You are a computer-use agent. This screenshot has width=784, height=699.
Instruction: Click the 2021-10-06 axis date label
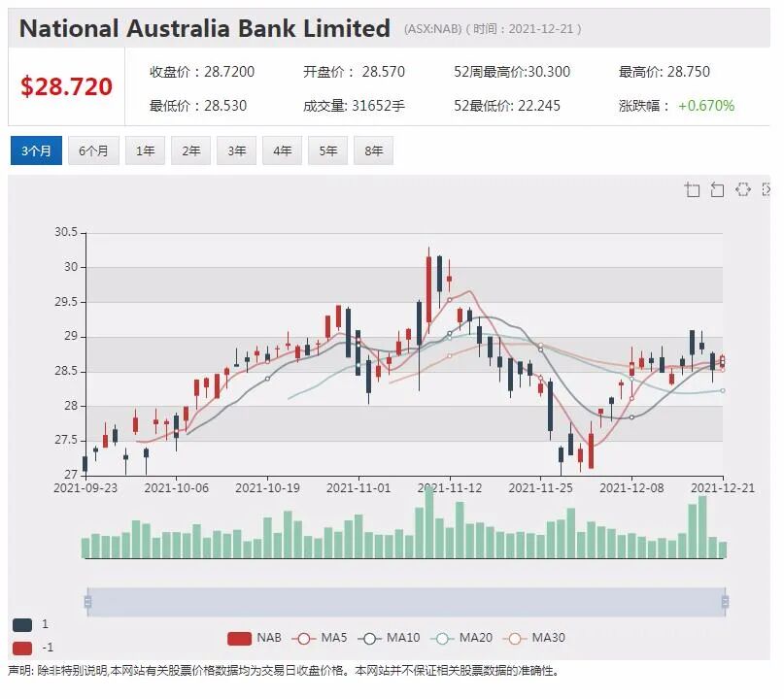pos(177,488)
